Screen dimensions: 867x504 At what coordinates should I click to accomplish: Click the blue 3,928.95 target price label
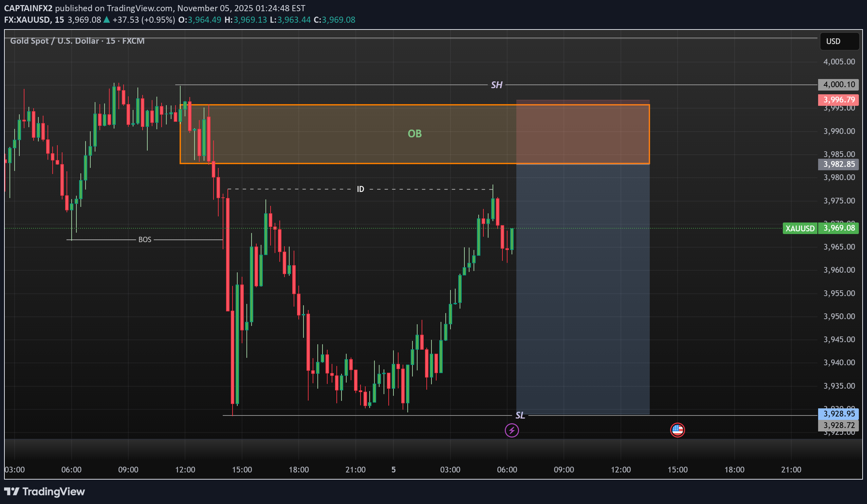pos(839,413)
